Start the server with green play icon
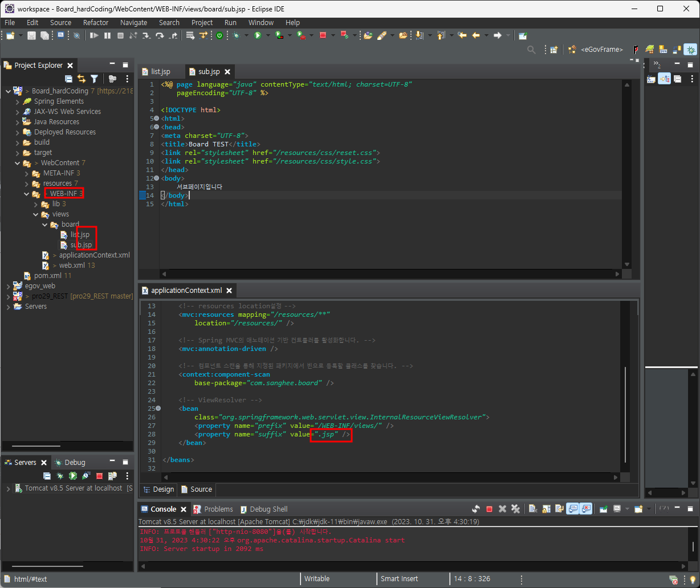Image resolution: width=700 pixels, height=588 pixels. click(73, 476)
